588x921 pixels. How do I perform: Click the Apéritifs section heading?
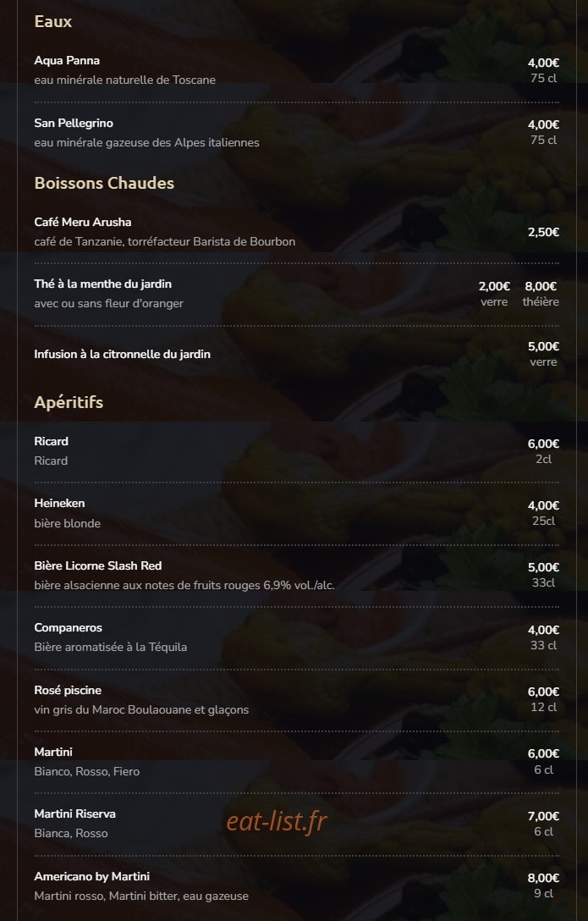[69, 402]
